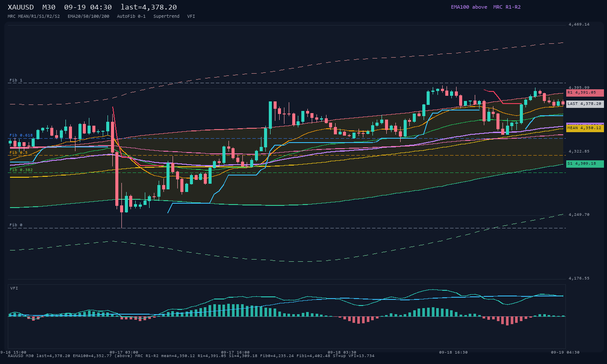
Task: Click the EMA20/50/100/200 legend entry
Action: click(x=88, y=16)
